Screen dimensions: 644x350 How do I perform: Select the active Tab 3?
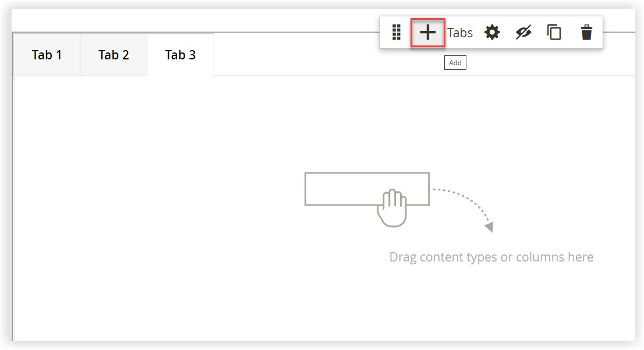click(x=180, y=54)
